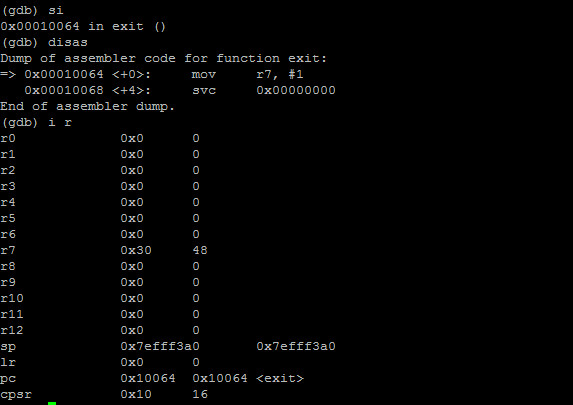Click the 'i r' command text

pyautogui.click(x=60, y=122)
